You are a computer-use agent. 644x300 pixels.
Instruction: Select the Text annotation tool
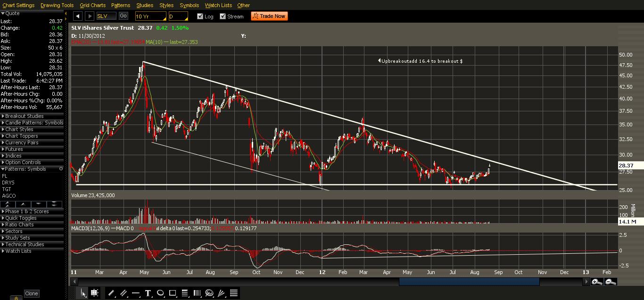click(x=148, y=293)
